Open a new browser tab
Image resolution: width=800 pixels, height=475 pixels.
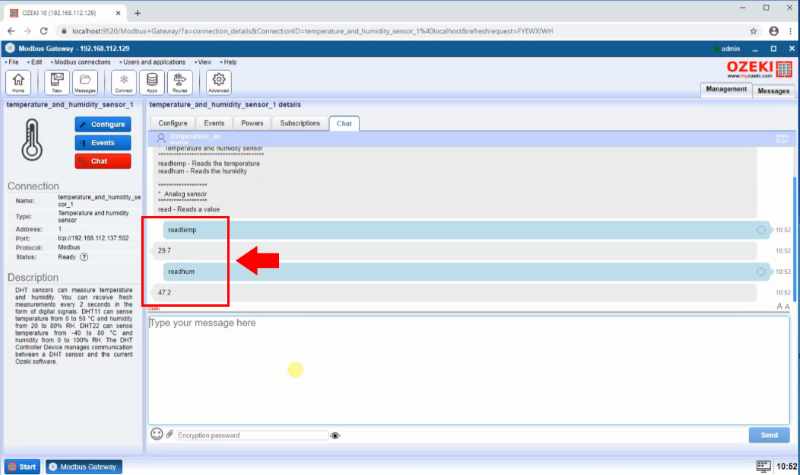point(137,13)
